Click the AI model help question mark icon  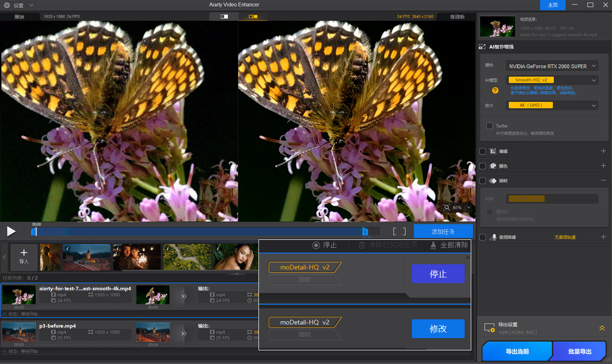point(495,90)
